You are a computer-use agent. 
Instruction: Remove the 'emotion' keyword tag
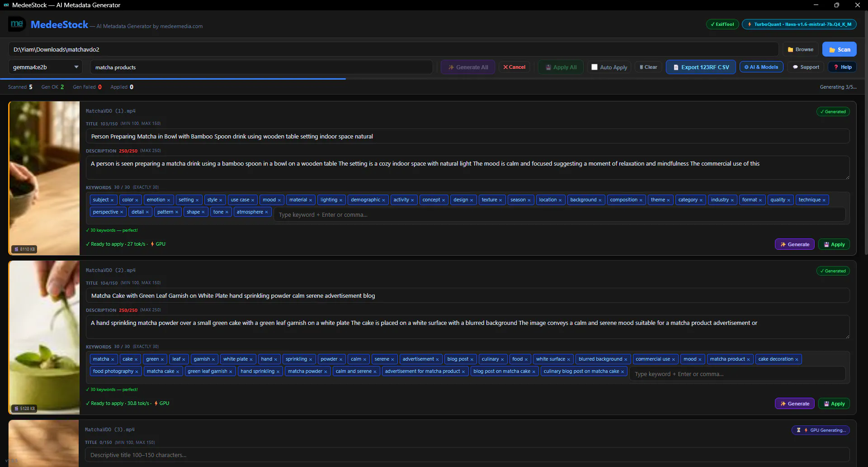(x=169, y=200)
